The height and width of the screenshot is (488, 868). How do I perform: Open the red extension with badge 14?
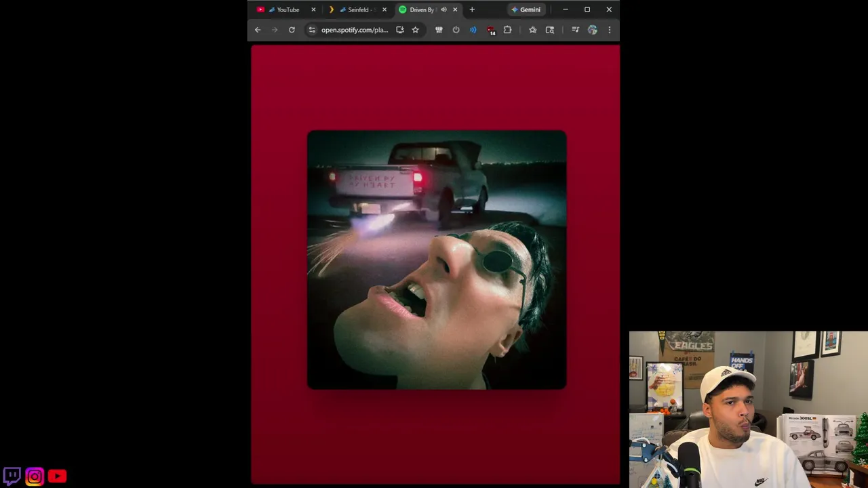coord(490,30)
